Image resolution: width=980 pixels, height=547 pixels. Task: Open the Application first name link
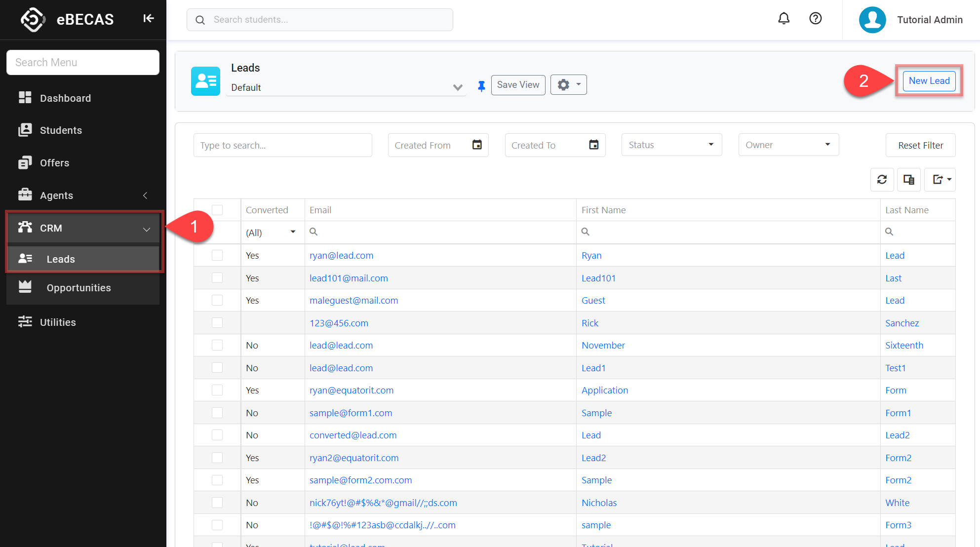coord(605,390)
